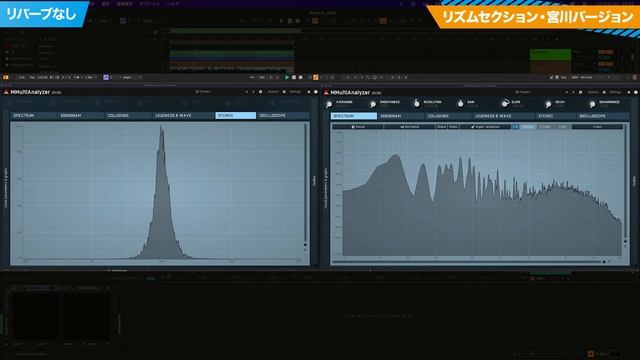Screen dimensions: 640x360
Task: Click the Decay knob in right analyzer
Action: tap(549, 104)
